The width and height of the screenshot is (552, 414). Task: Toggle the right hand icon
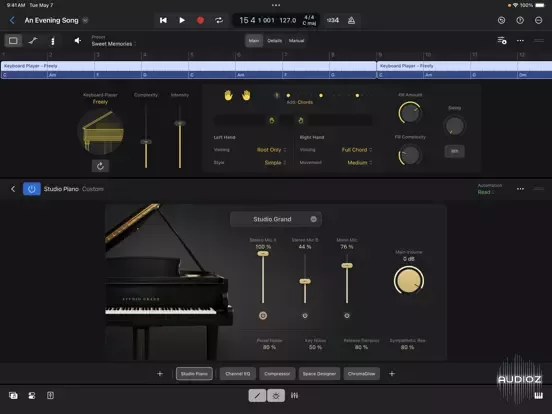point(246,95)
